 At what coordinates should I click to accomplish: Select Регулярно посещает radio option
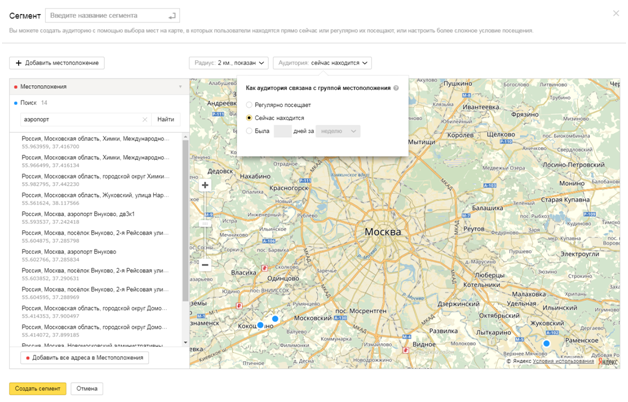(249, 105)
